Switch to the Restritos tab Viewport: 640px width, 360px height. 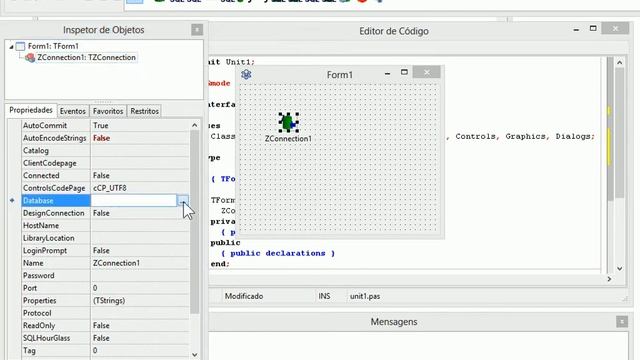coord(144,111)
